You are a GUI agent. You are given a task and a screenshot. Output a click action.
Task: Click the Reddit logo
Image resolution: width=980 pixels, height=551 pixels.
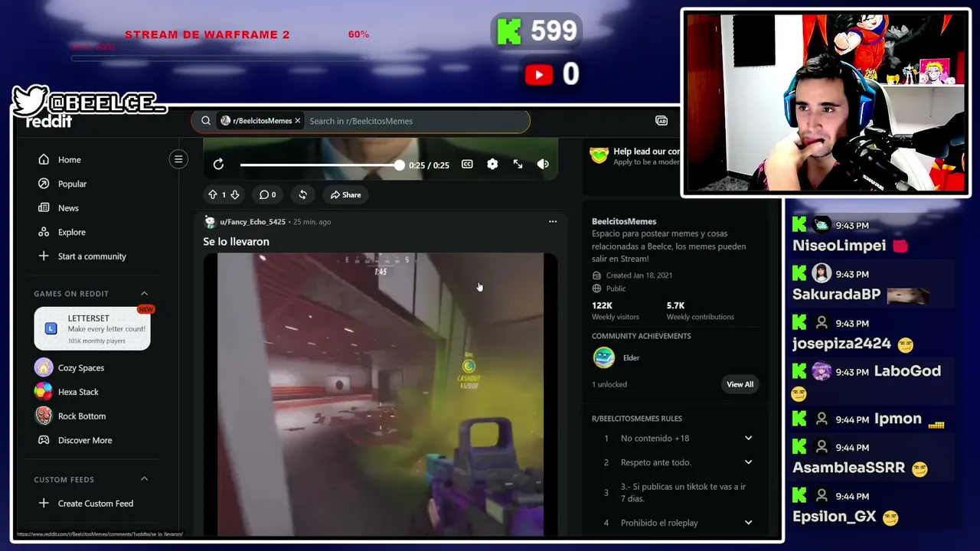(49, 122)
